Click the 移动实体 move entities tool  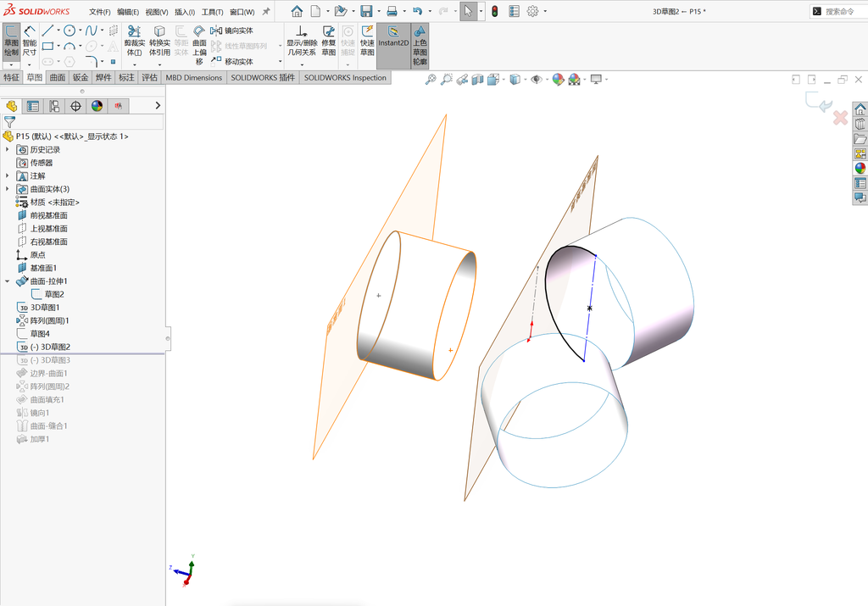[232, 61]
